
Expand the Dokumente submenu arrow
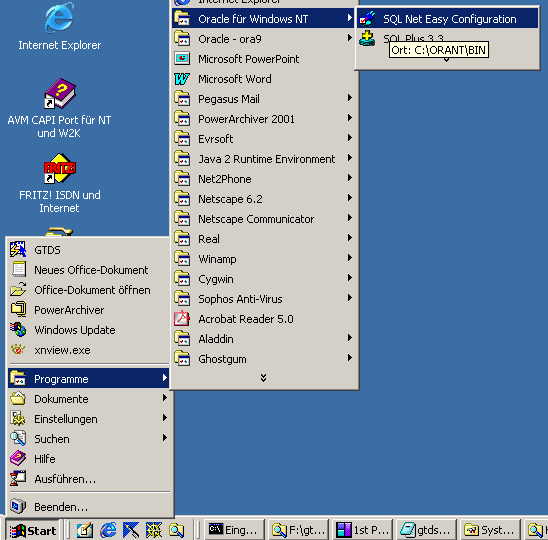coord(165,397)
